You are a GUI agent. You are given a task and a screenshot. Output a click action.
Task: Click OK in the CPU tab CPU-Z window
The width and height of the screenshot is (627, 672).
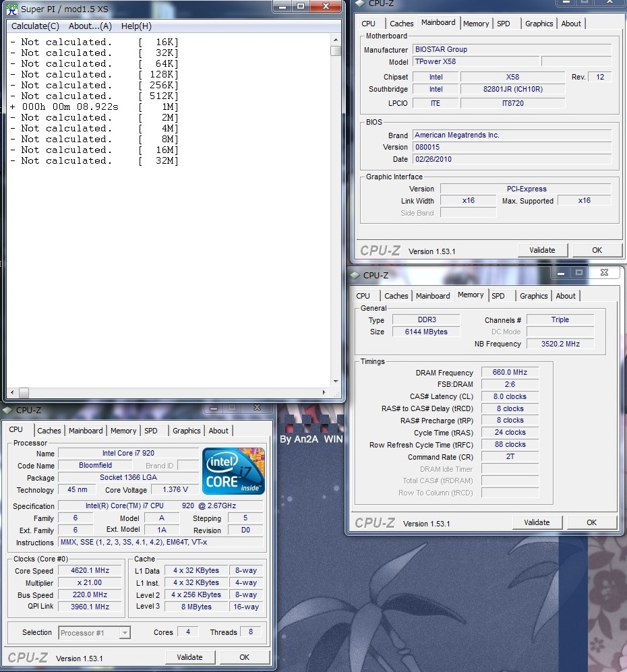244,657
